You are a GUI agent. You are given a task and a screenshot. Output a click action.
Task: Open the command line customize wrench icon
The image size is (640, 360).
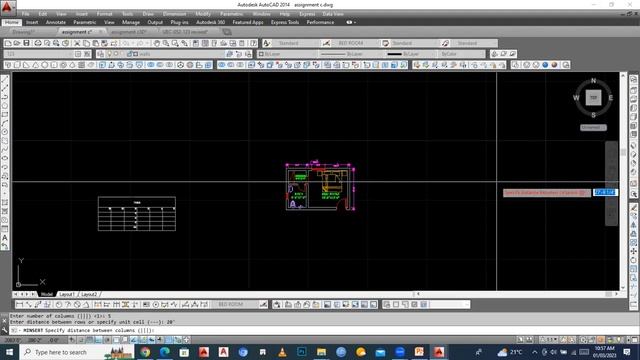pos(4,330)
